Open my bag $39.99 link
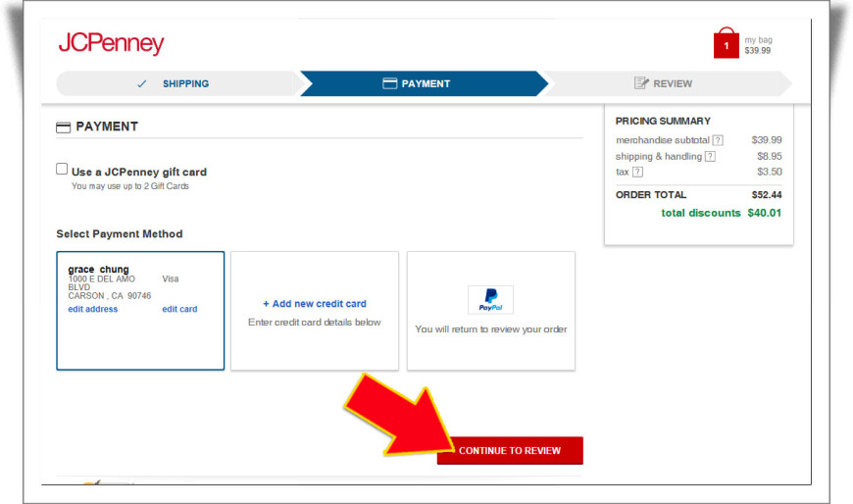The width and height of the screenshot is (853, 504). [x=758, y=45]
